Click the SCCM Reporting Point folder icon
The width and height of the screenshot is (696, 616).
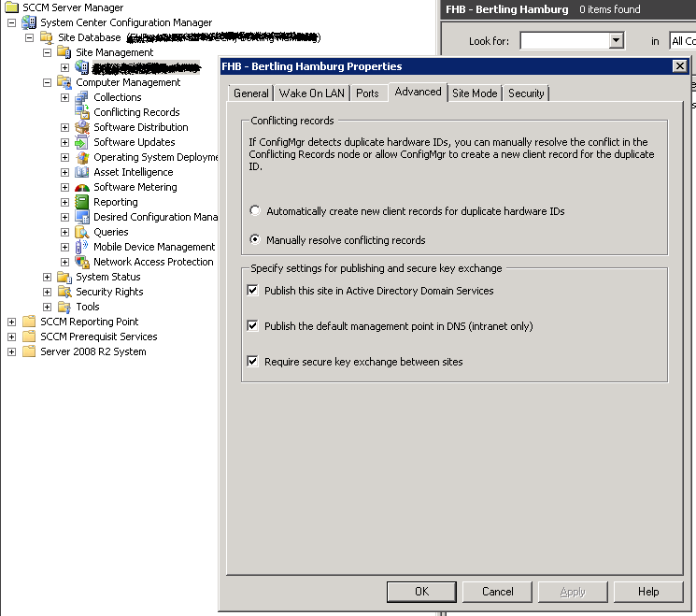[x=29, y=322]
